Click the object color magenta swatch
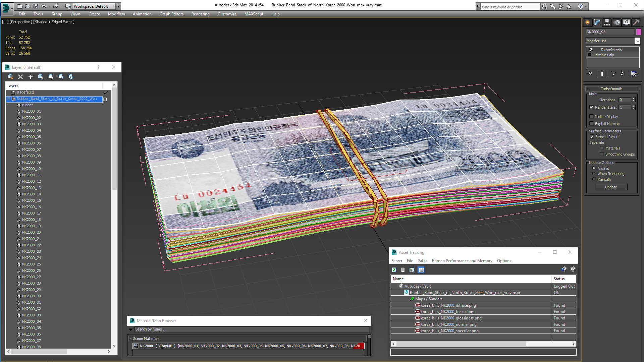The width and height of the screenshot is (644, 362). (x=639, y=32)
